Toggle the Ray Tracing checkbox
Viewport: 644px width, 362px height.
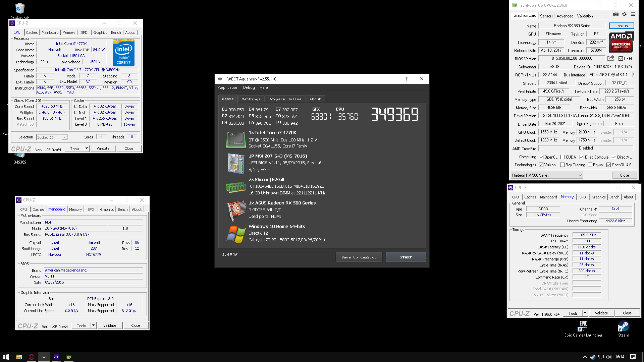click(562, 165)
